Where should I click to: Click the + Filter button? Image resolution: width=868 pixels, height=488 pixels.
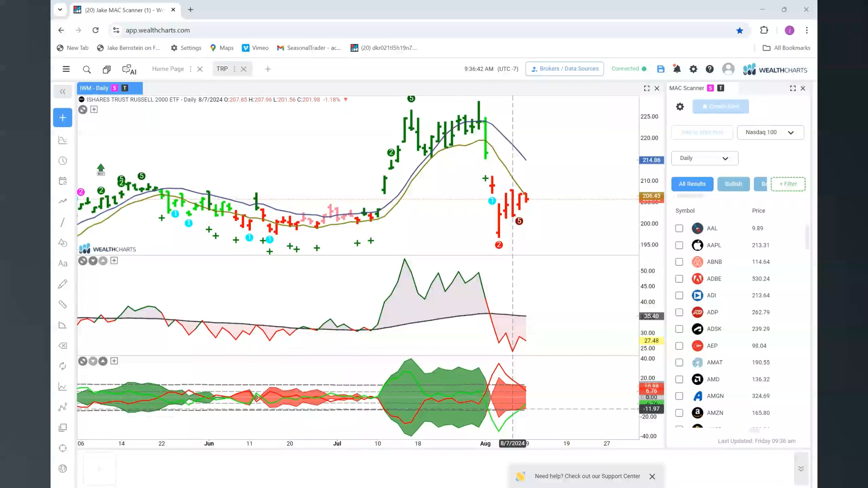(788, 184)
